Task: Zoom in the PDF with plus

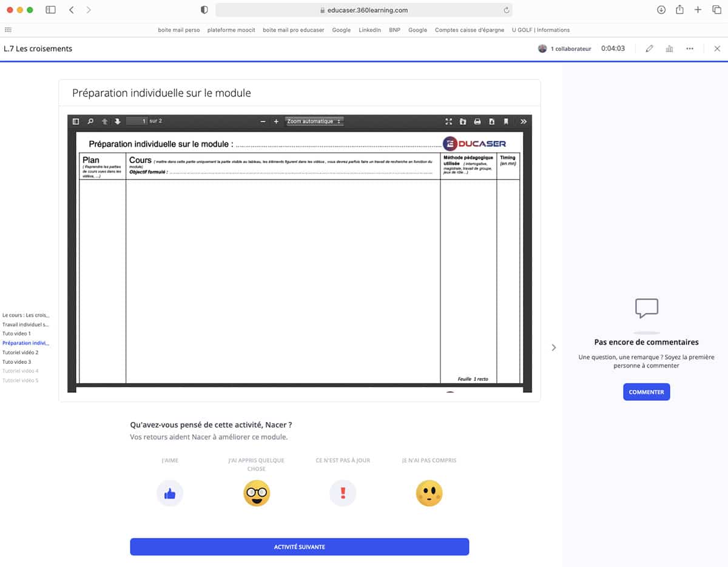Action: (x=276, y=121)
